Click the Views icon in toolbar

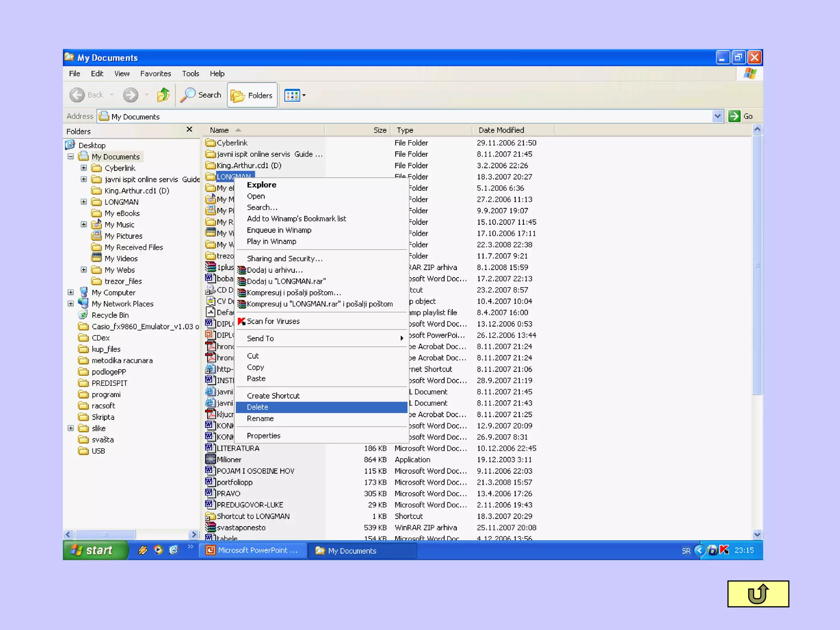pos(292,95)
